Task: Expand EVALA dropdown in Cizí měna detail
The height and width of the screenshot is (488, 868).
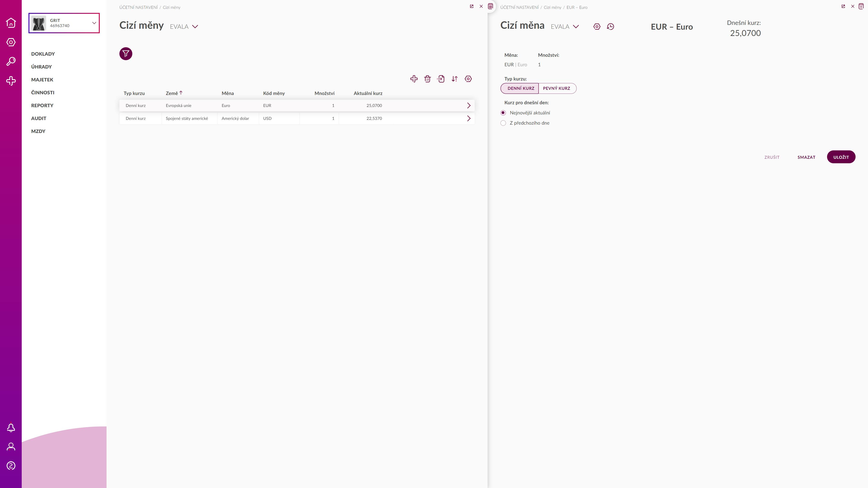Action: 576,27
